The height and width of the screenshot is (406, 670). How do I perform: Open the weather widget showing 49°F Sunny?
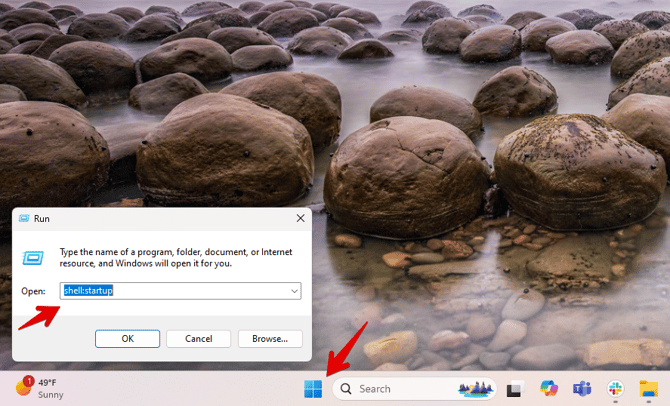[x=40, y=388]
